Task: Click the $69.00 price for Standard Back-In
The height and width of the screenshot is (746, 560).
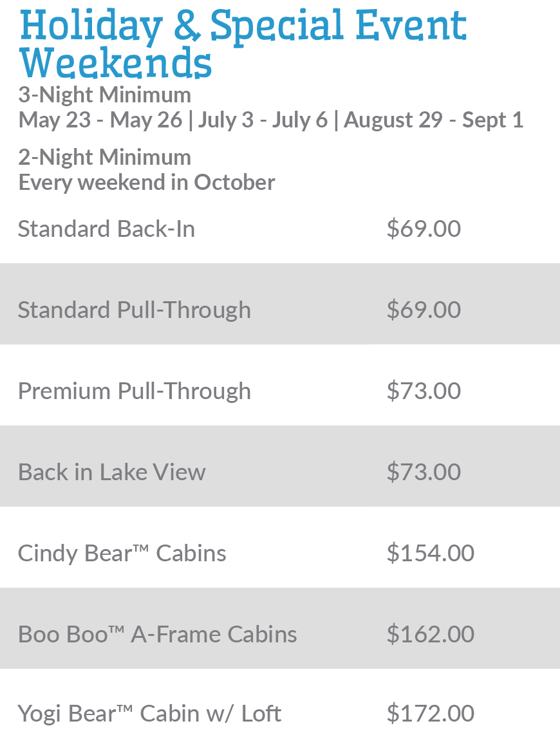Action: point(424,229)
